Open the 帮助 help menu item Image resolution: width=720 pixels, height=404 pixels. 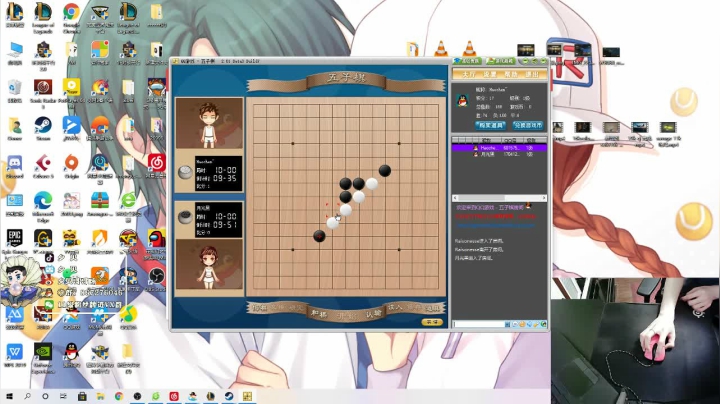(x=511, y=74)
